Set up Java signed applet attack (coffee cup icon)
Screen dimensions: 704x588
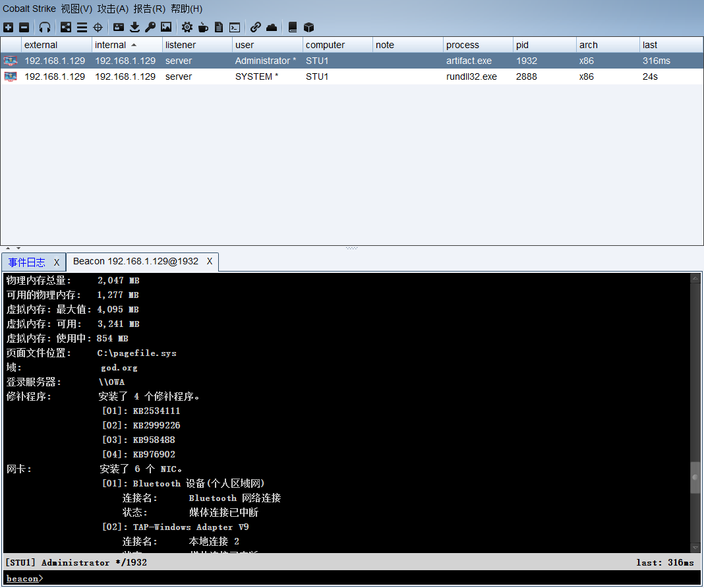click(203, 28)
